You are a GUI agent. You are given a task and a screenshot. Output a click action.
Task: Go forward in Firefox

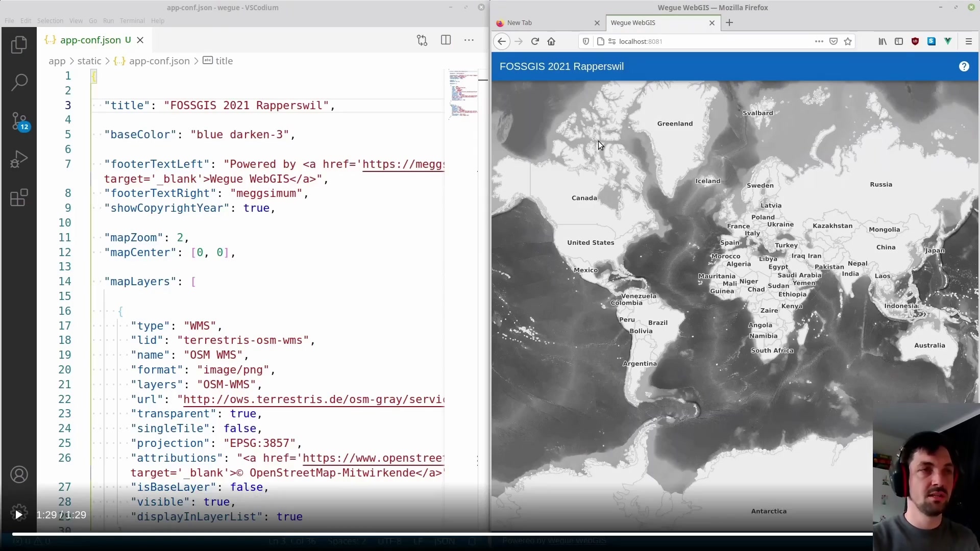point(519,41)
